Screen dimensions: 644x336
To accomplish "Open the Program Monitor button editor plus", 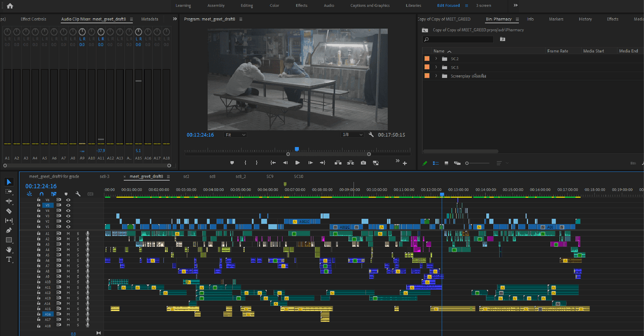I will (405, 163).
